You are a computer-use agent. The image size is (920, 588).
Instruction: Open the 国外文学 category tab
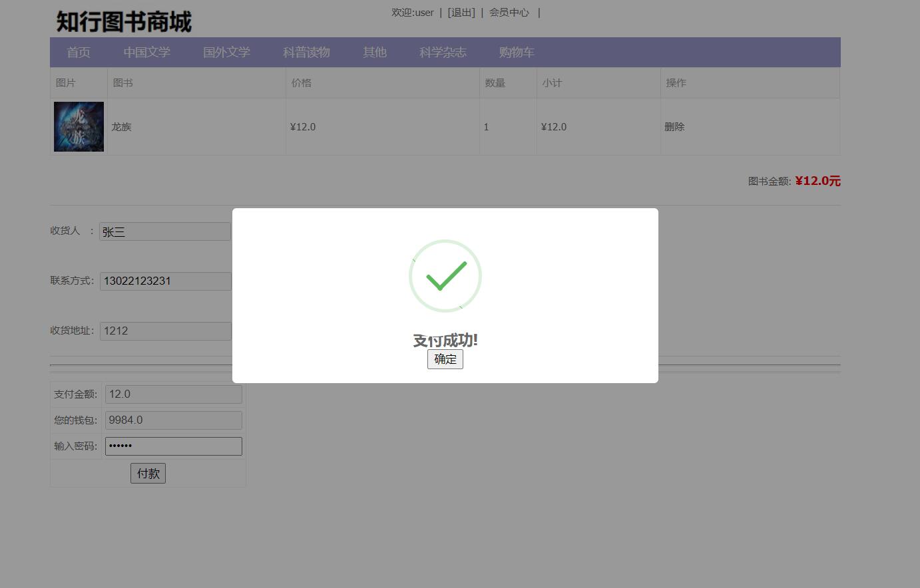pyautogui.click(x=226, y=52)
